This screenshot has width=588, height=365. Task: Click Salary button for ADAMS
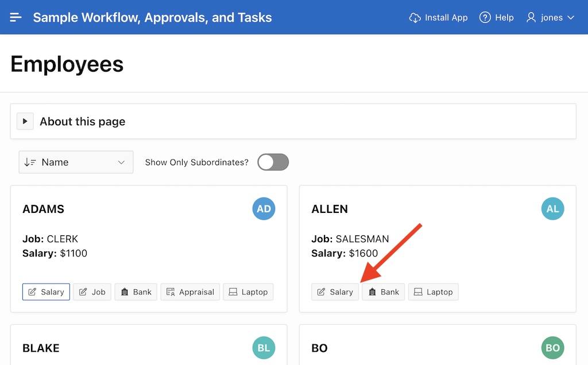click(x=46, y=292)
